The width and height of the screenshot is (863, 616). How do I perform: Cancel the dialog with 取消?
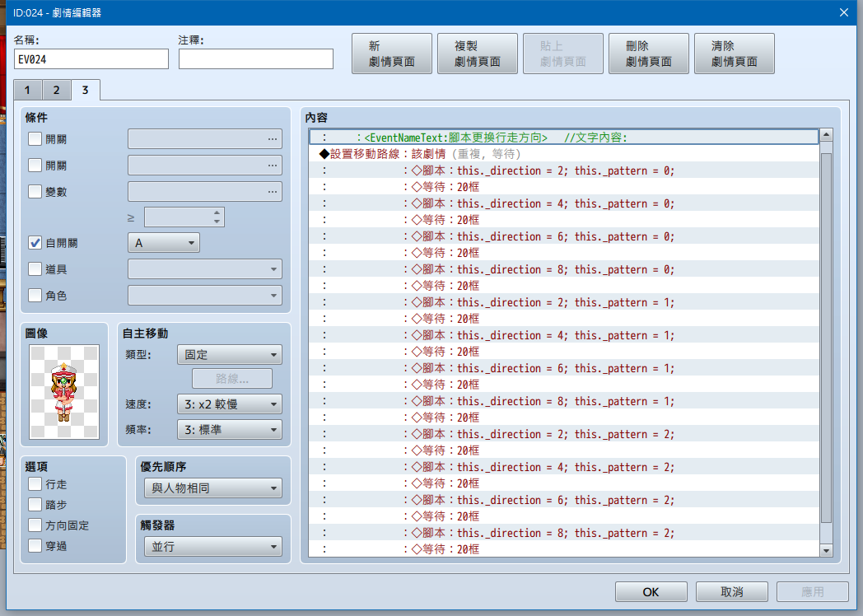click(x=731, y=592)
